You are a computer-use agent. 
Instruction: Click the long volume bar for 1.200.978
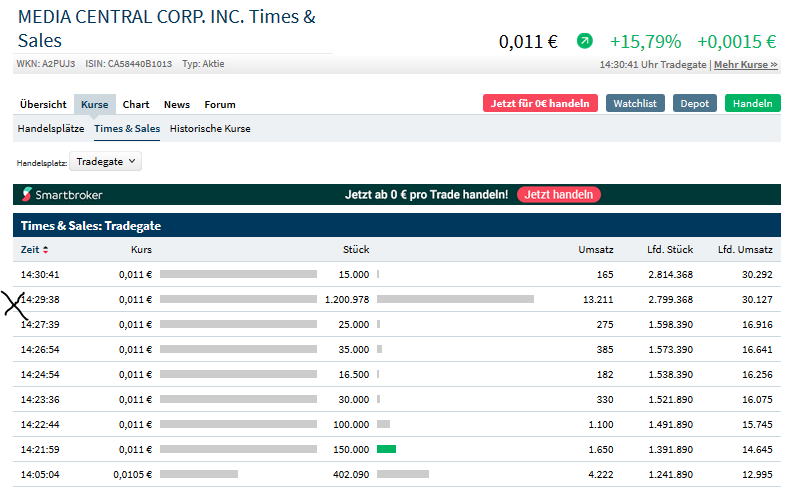click(x=456, y=299)
